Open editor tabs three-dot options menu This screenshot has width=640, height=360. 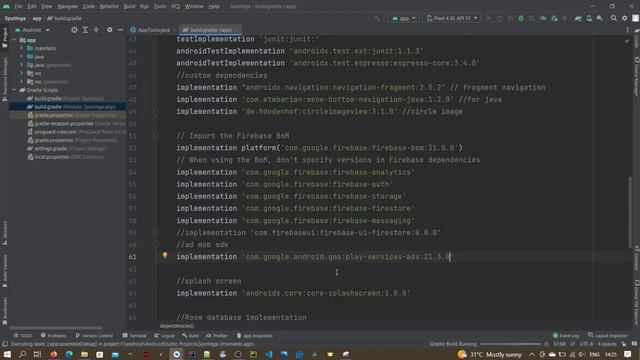(627, 30)
